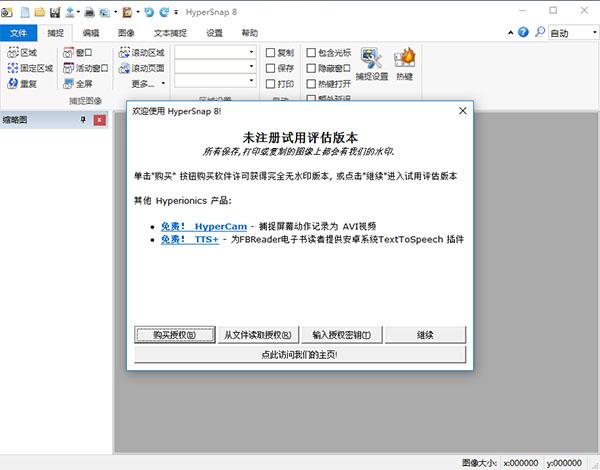Click the 点此访问我们的主页 button

[x=300, y=354]
